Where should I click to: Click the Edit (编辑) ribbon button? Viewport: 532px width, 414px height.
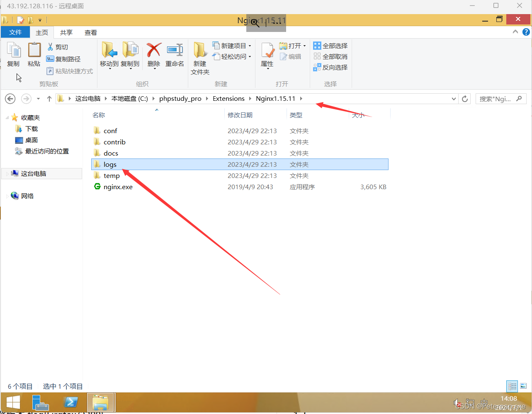click(x=290, y=56)
